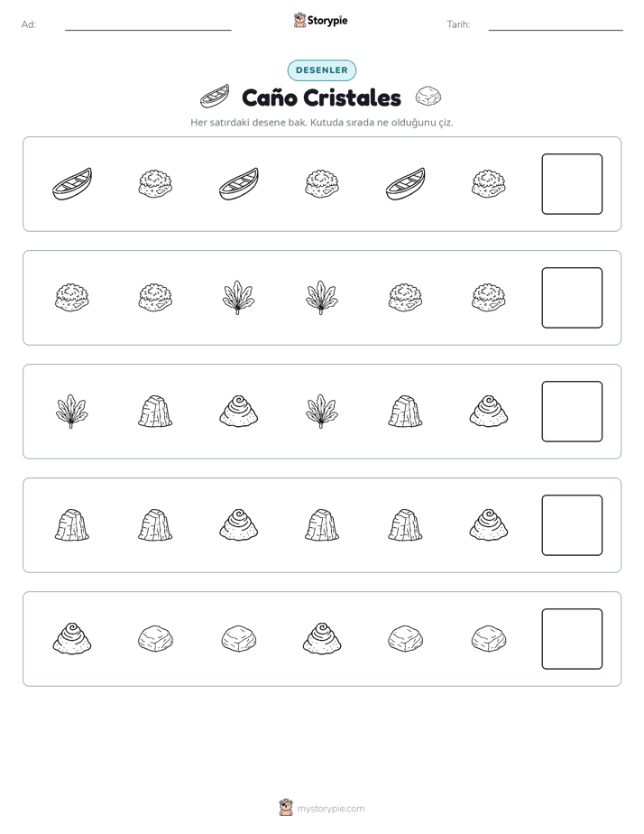
Task: Click the empty answer box in row three
Action: [572, 412]
